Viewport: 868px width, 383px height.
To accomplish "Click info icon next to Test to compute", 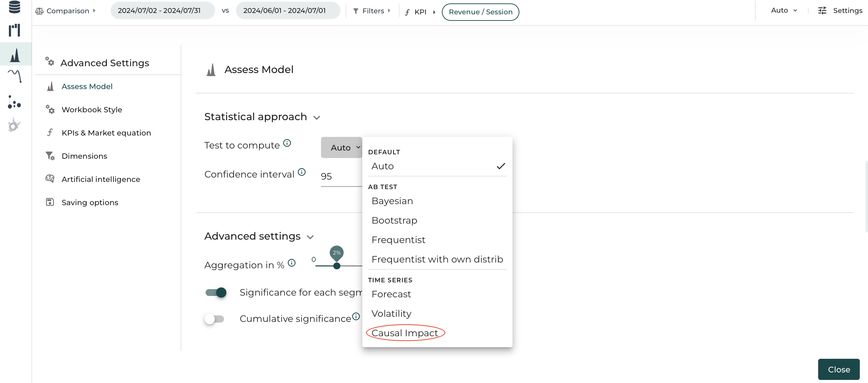I will coord(287,143).
